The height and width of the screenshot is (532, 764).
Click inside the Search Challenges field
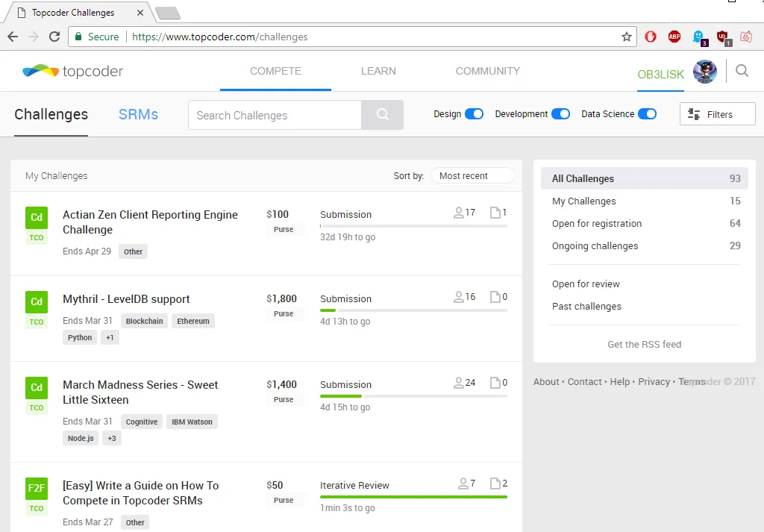click(274, 116)
